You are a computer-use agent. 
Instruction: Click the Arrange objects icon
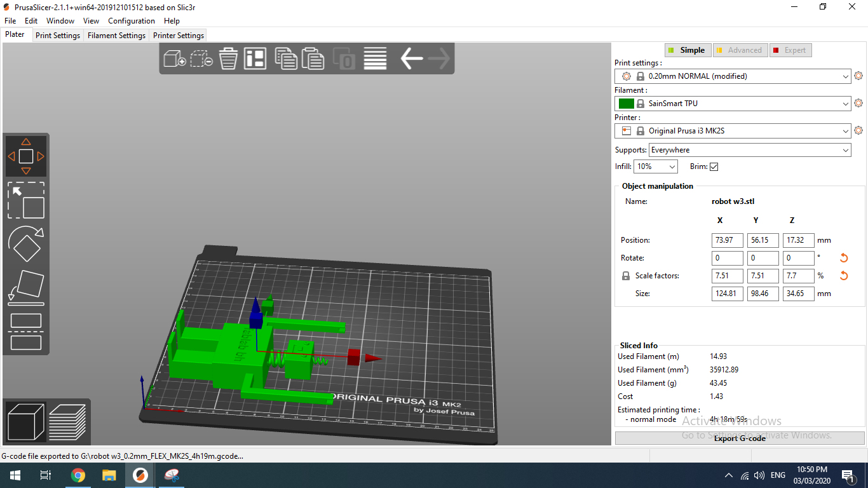click(255, 58)
